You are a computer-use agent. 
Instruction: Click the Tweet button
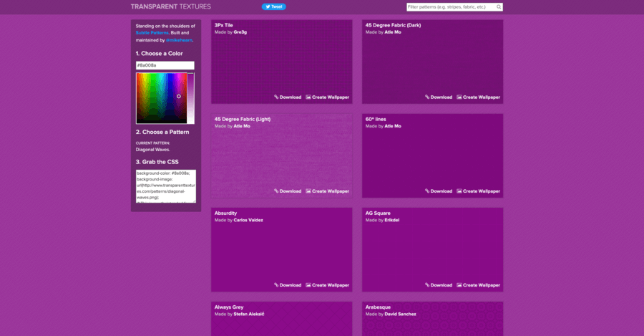(x=273, y=6)
